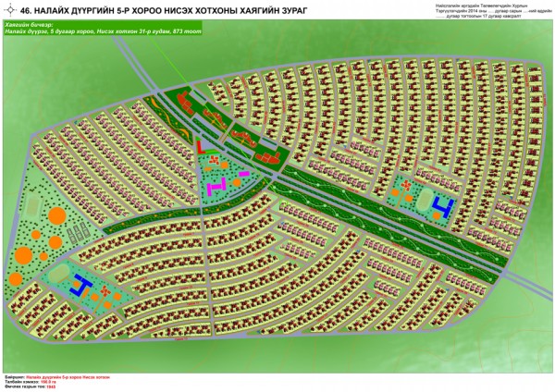The image size is (555, 392).
Task: Click the largest orange circle in the west park
Action: (x=55, y=218)
